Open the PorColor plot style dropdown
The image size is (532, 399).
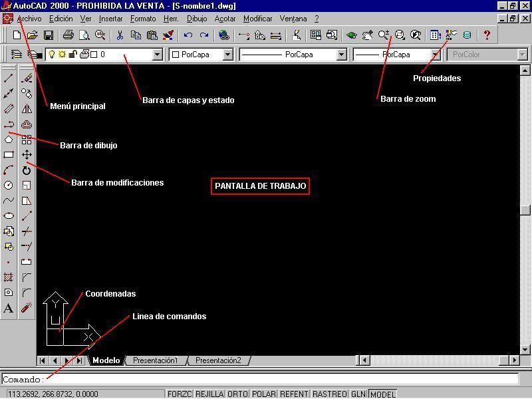[523, 55]
